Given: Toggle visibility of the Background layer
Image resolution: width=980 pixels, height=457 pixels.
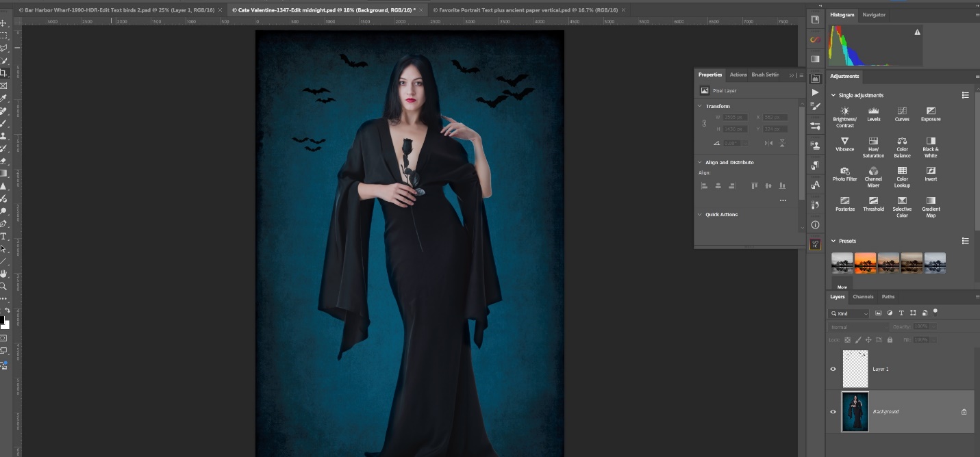Looking at the screenshot, I should [x=833, y=412].
